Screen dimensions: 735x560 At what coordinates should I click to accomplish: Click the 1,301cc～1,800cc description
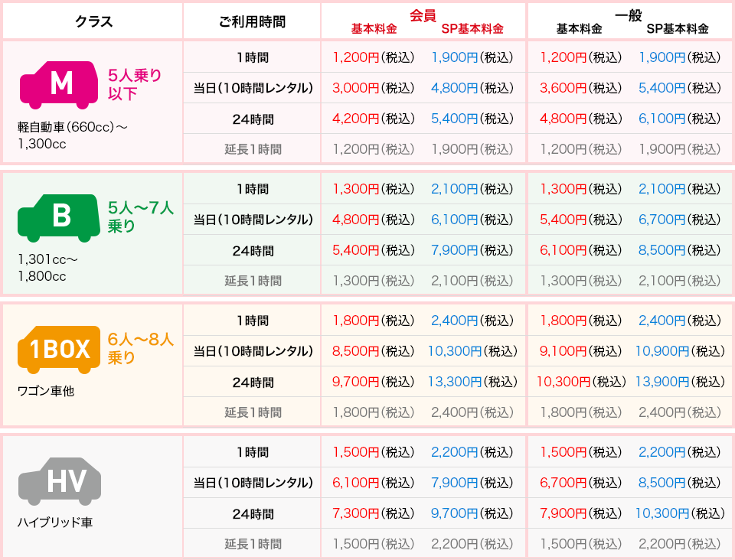(x=47, y=267)
